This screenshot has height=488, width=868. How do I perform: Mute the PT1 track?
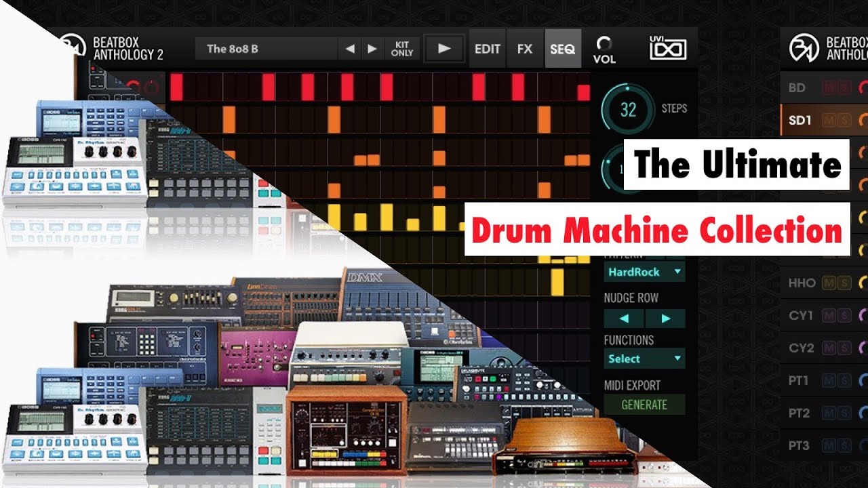click(x=829, y=380)
